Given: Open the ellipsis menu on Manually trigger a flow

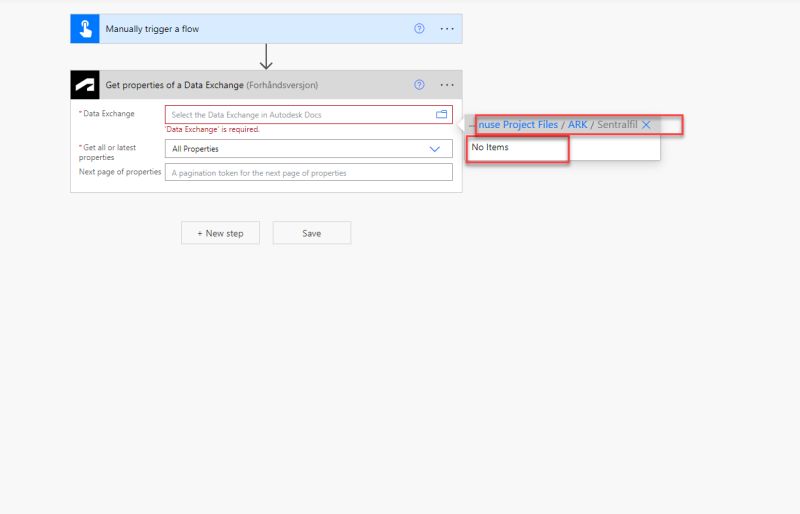Looking at the screenshot, I should [x=447, y=29].
